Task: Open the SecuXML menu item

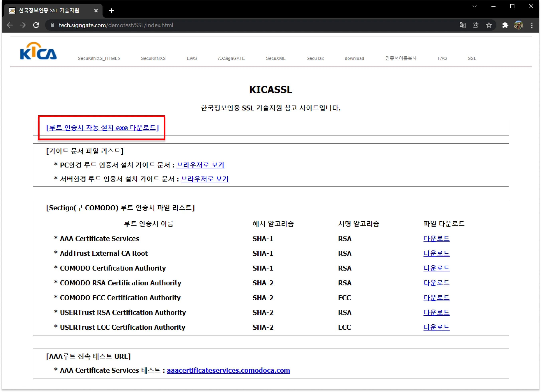Action: tap(275, 58)
